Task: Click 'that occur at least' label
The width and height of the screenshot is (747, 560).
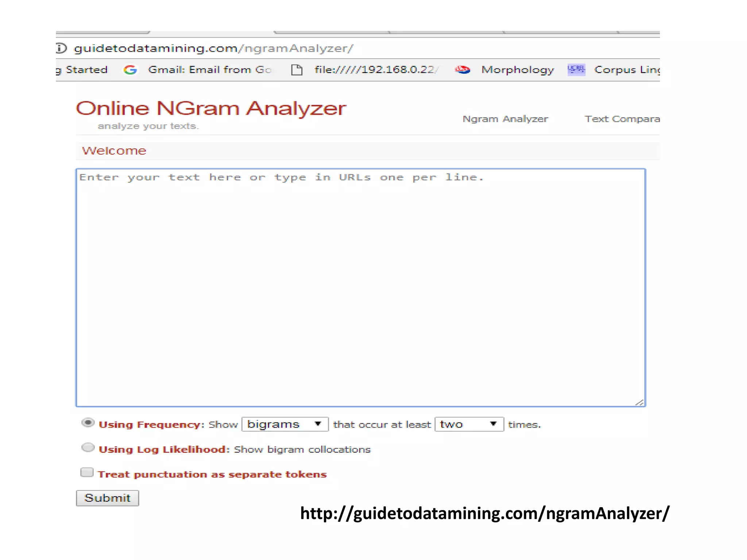Action: 382,425
